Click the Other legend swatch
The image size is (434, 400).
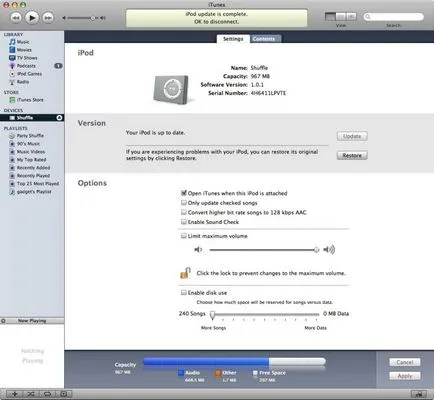[218, 373]
